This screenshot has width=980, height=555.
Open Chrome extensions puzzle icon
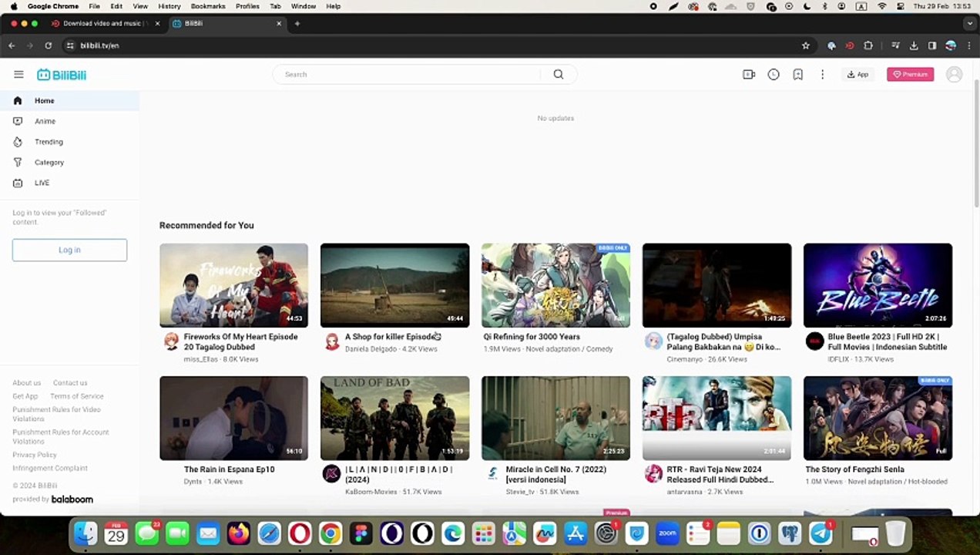(x=868, y=45)
